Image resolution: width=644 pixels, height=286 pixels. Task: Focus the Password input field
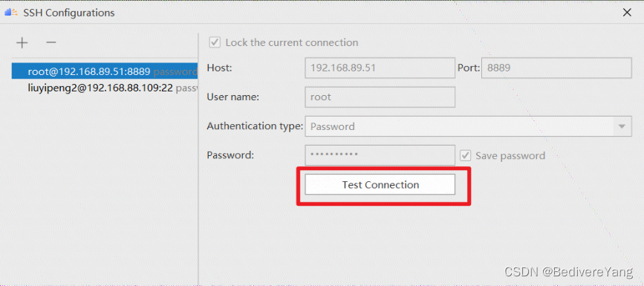tap(380, 155)
